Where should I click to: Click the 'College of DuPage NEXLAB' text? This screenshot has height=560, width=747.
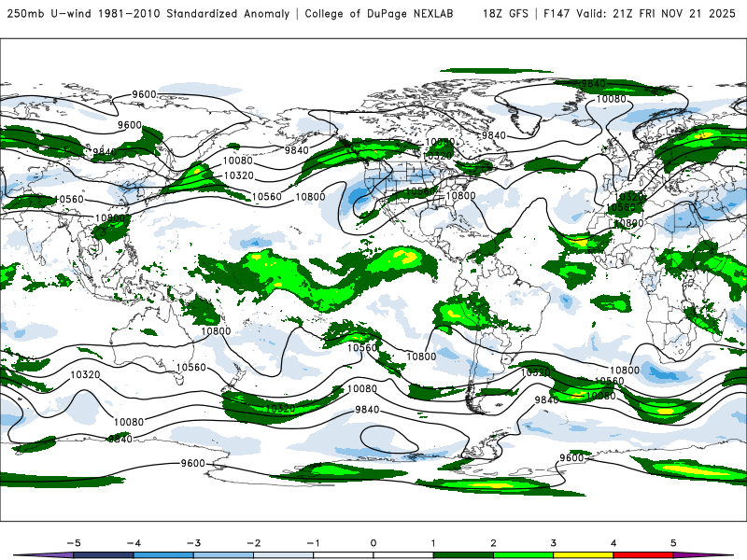379,13
